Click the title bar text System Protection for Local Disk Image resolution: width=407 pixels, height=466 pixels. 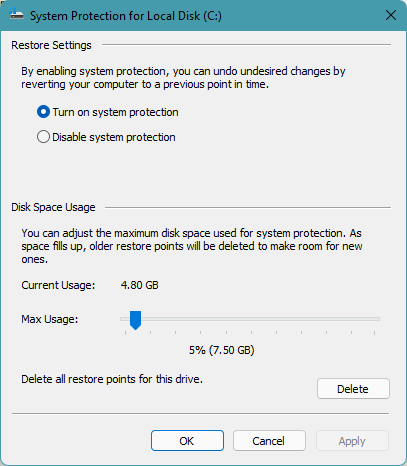[126, 16]
